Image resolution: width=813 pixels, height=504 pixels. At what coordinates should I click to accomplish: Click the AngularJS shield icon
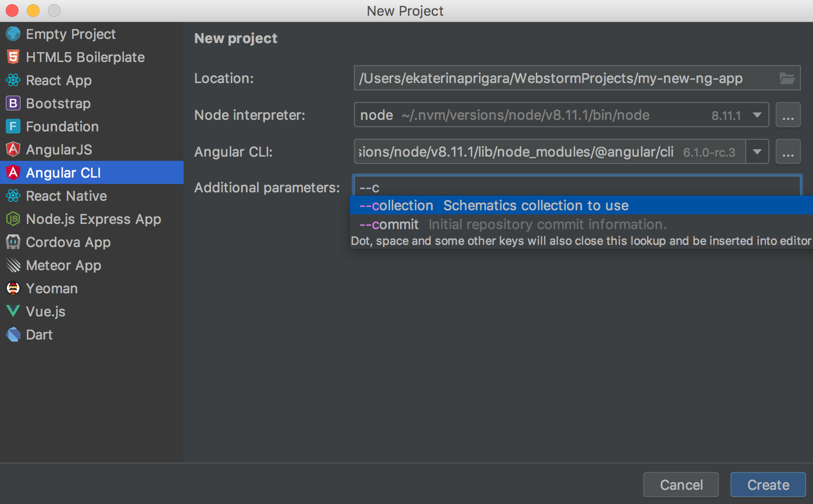(x=13, y=150)
